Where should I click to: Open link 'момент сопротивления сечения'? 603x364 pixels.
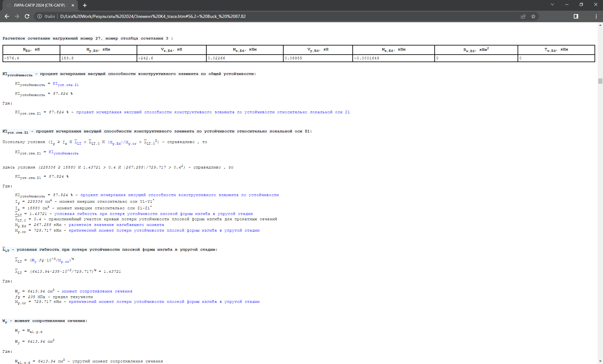[97, 291]
